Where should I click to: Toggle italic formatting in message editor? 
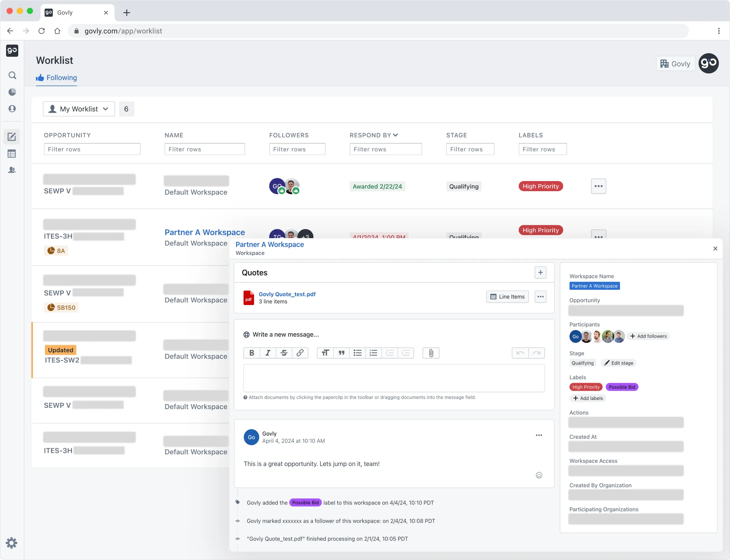click(268, 353)
